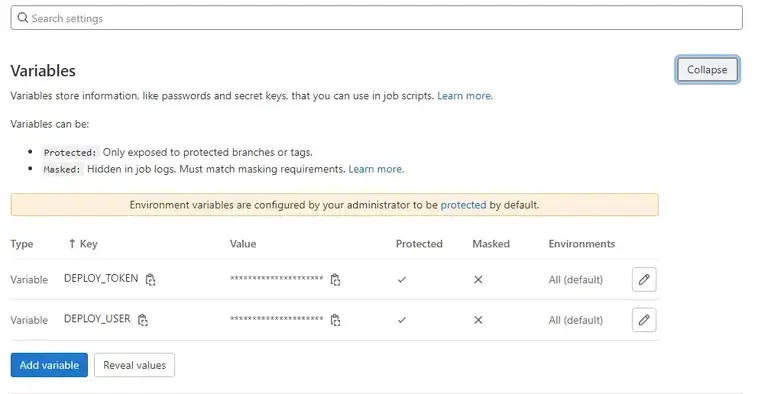The width and height of the screenshot is (768, 394).
Task: Click the Add variable button
Action: [49, 365]
